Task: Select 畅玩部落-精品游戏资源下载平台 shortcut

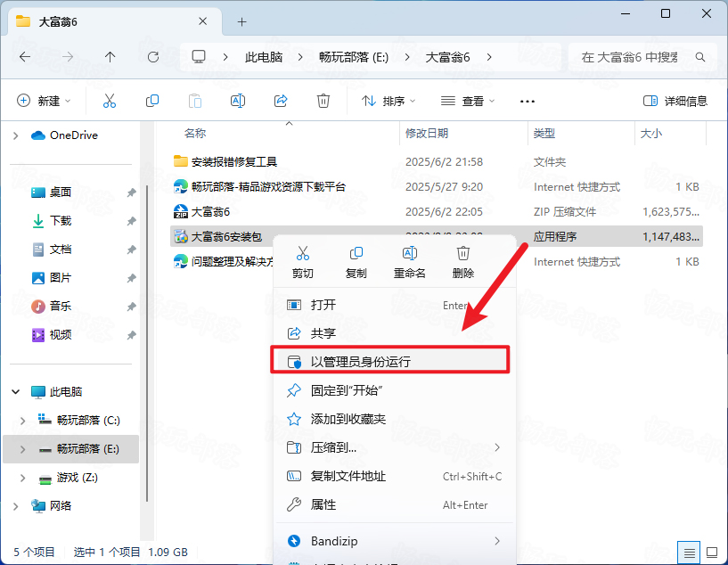Action: click(259, 186)
